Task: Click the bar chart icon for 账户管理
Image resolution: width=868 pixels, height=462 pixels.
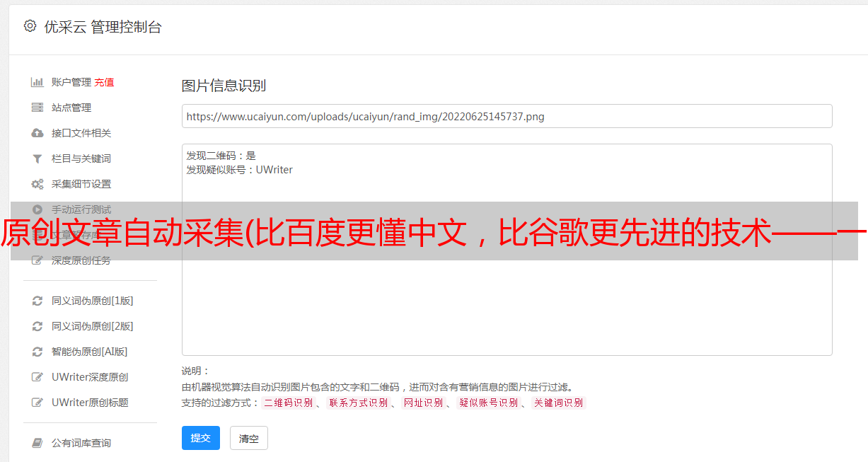Action: (37, 82)
